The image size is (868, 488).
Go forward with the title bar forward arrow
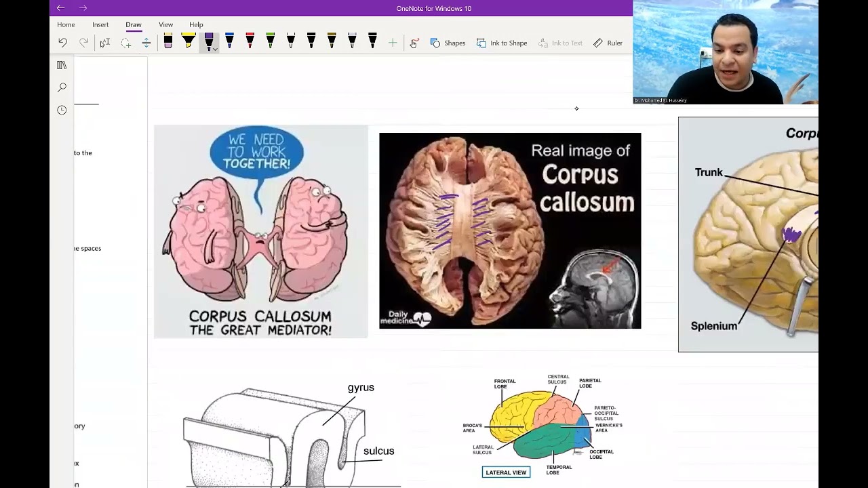pyautogui.click(x=83, y=8)
